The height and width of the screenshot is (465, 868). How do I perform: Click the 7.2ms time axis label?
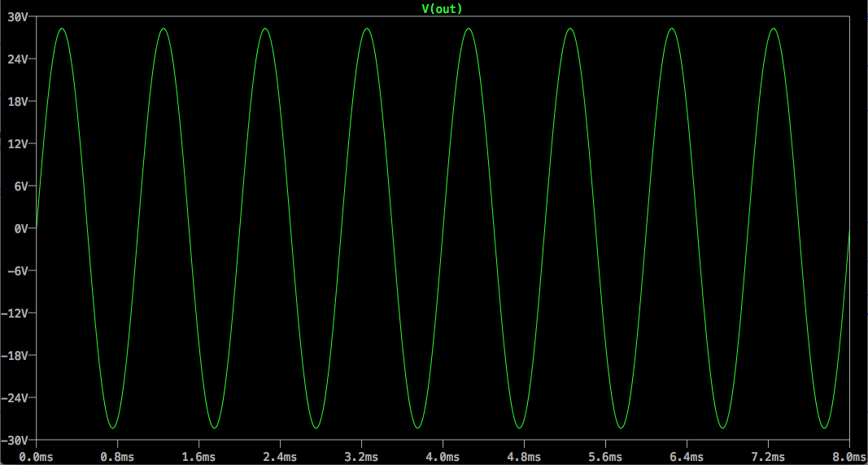[769, 458]
